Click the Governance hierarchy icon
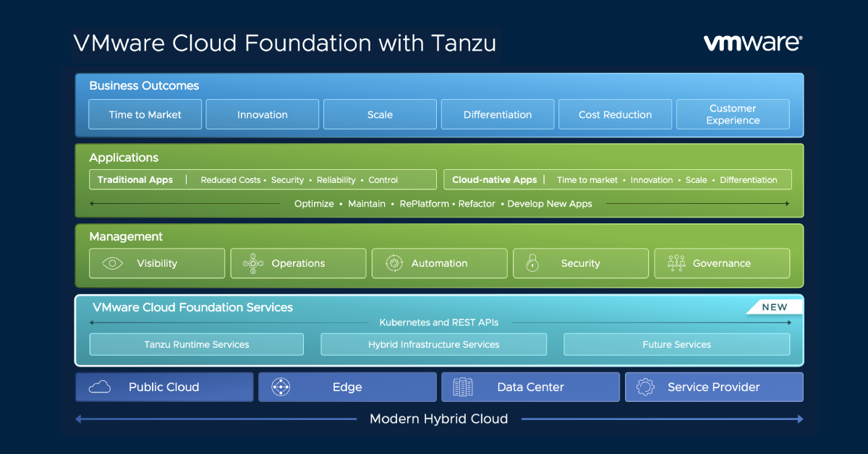The width and height of the screenshot is (868, 454). tap(676, 263)
